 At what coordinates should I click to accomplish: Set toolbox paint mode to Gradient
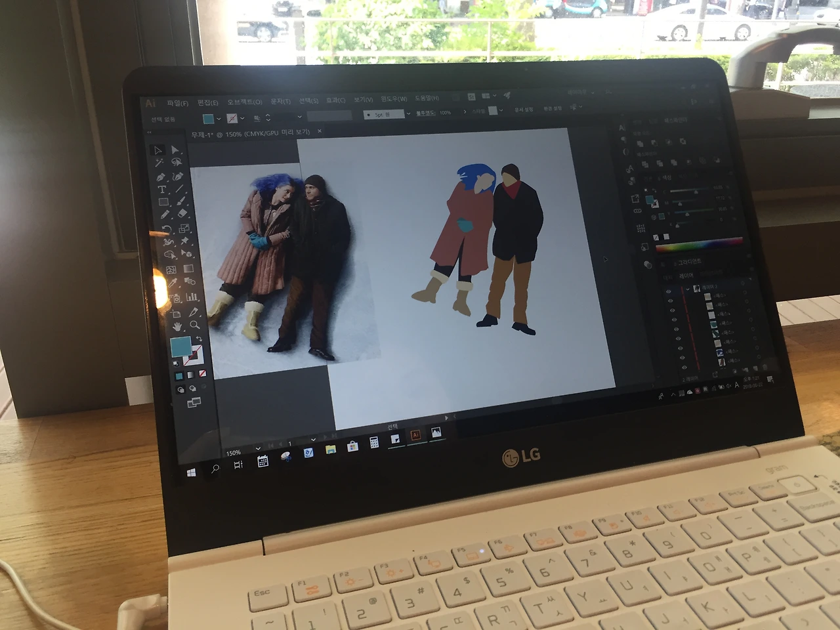pyautogui.click(x=190, y=375)
